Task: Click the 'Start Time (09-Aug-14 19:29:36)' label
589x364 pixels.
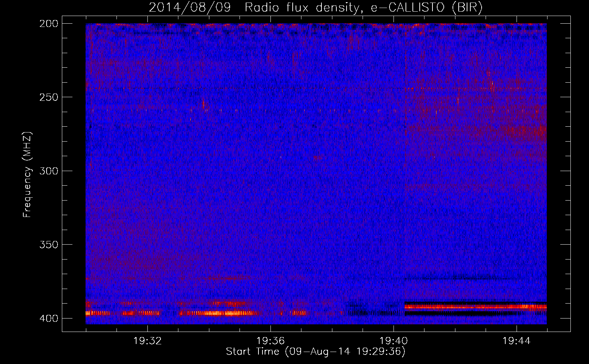Action: click(316, 352)
